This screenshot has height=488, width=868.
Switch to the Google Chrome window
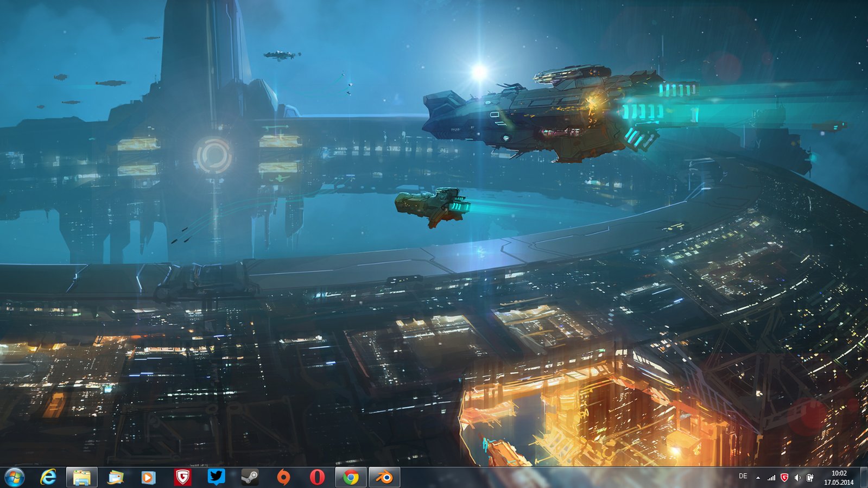pyautogui.click(x=351, y=478)
